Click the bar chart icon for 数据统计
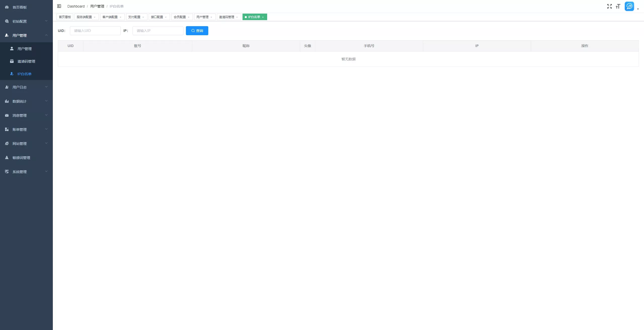The height and width of the screenshot is (330, 644). 7,101
